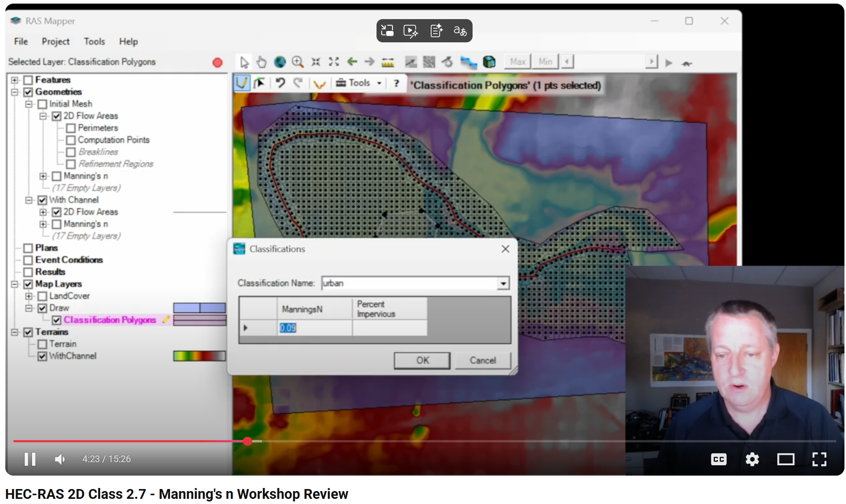Screen dimensions: 846x504
Task: Click the WithChannel terrain color ramp
Action: [x=199, y=356]
